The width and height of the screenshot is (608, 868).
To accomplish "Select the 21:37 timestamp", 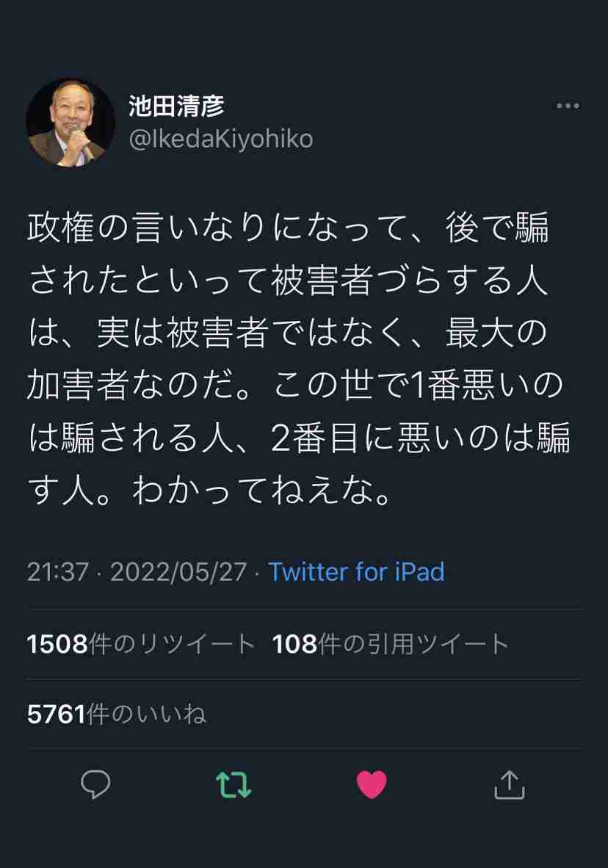I will (x=57, y=571).
